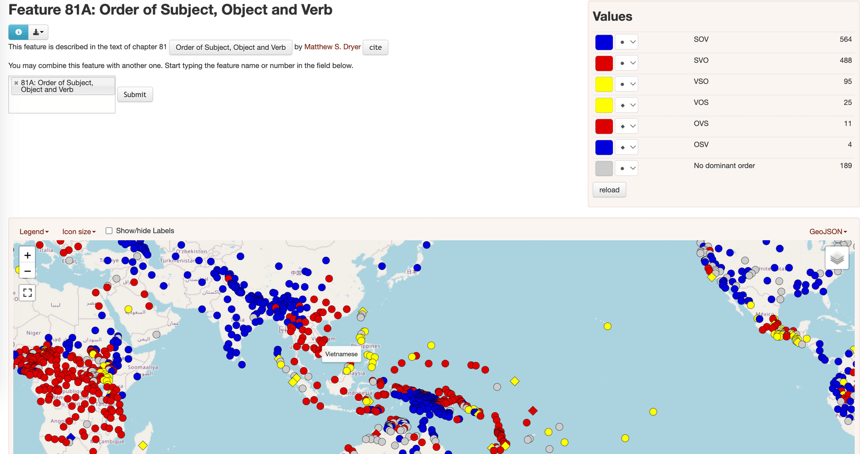Open the Icon size menu
868x454 pixels.
[x=79, y=232]
